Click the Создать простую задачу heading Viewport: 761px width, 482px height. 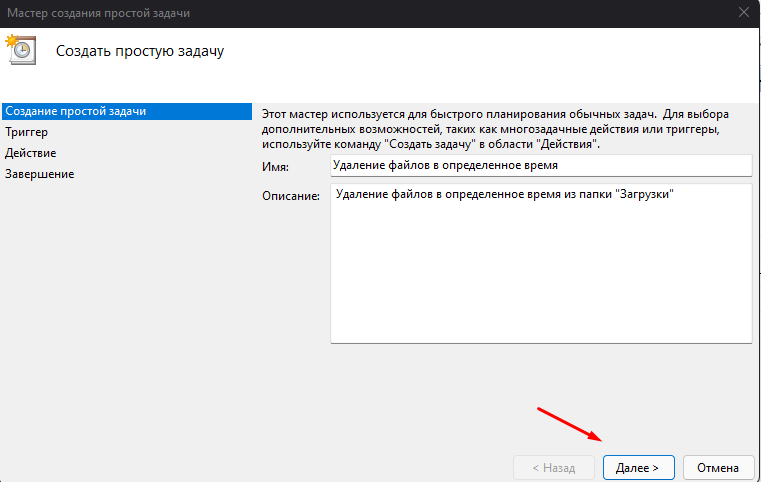click(x=140, y=51)
